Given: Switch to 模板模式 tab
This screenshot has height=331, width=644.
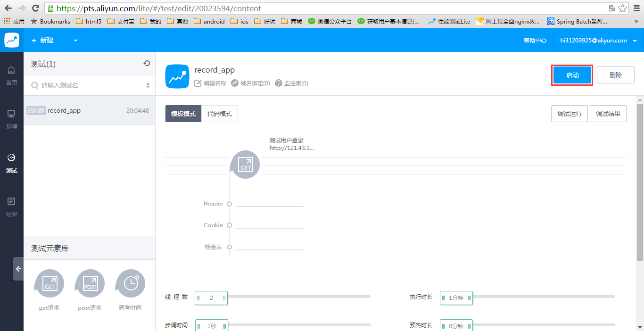Looking at the screenshot, I should click(183, 114).
